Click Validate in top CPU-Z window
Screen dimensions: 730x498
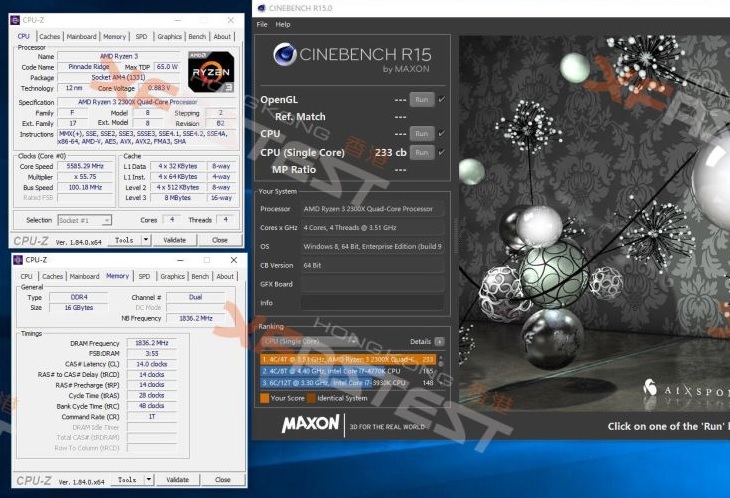[x=175, y=240]
